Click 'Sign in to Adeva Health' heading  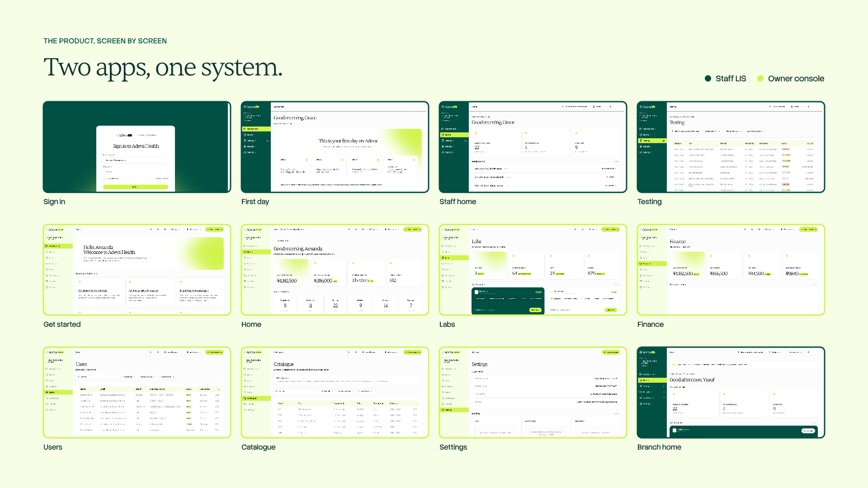[136, 146]
